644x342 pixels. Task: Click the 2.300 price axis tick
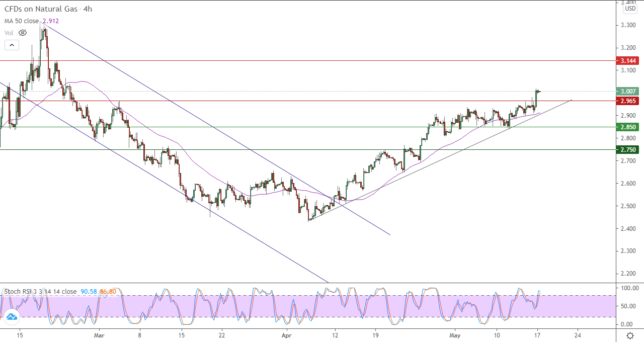tap(628, 250)
